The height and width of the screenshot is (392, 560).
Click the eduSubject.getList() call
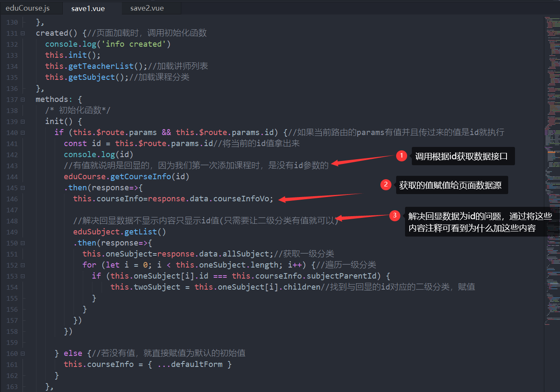point(119,232)
